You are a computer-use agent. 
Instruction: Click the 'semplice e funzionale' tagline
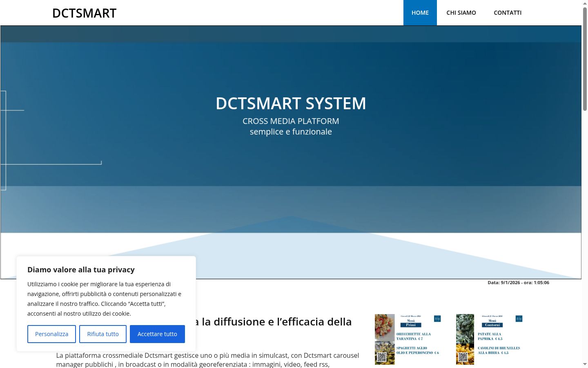291,132
